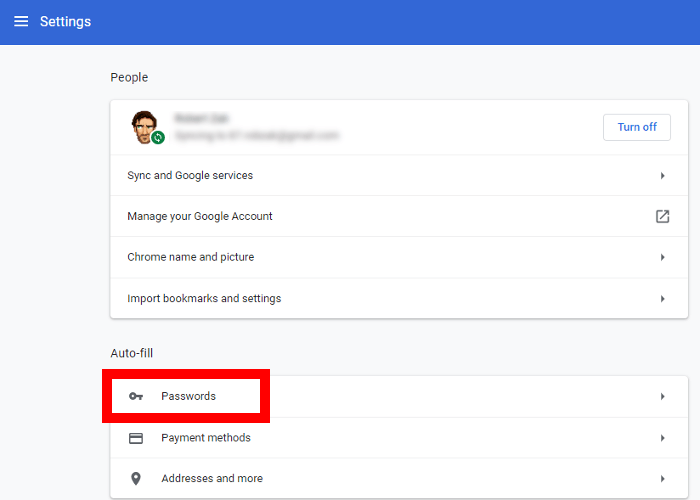
Task: Click the key icon beside Passwords
Action: tap(136, 396)
